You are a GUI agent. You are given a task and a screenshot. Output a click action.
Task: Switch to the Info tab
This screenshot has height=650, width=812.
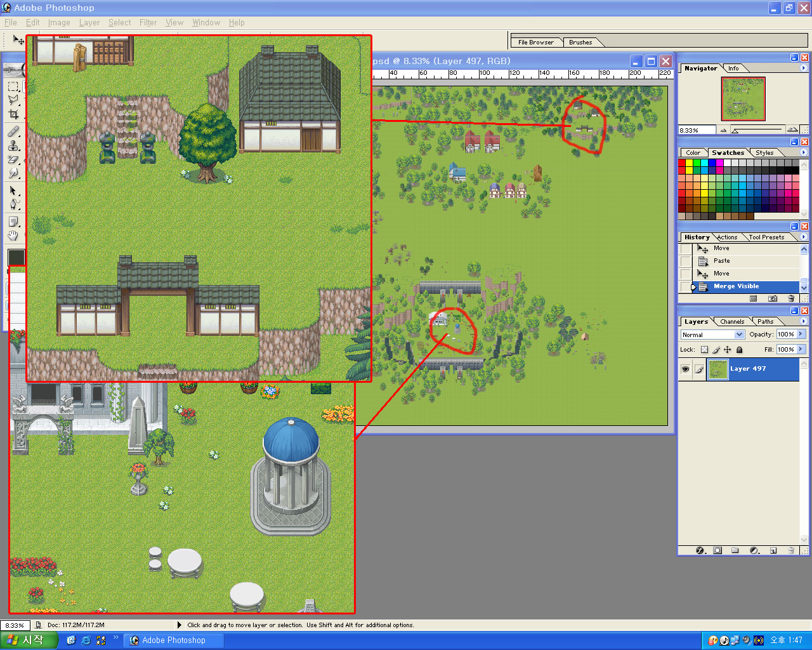coord(733,69)
